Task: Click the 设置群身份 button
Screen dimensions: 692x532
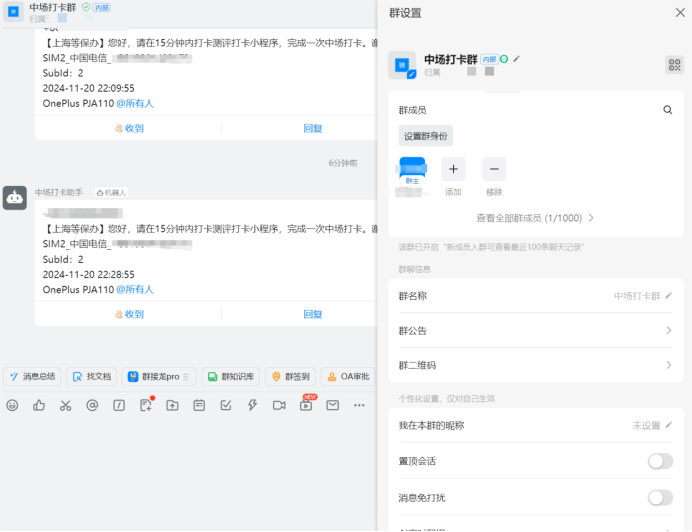Action: 426,136
